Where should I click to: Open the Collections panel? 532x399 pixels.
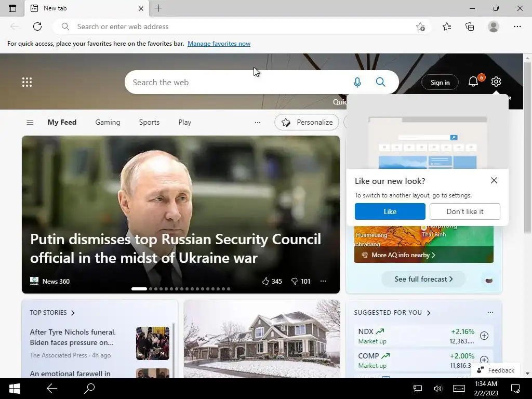coord(470,26)
